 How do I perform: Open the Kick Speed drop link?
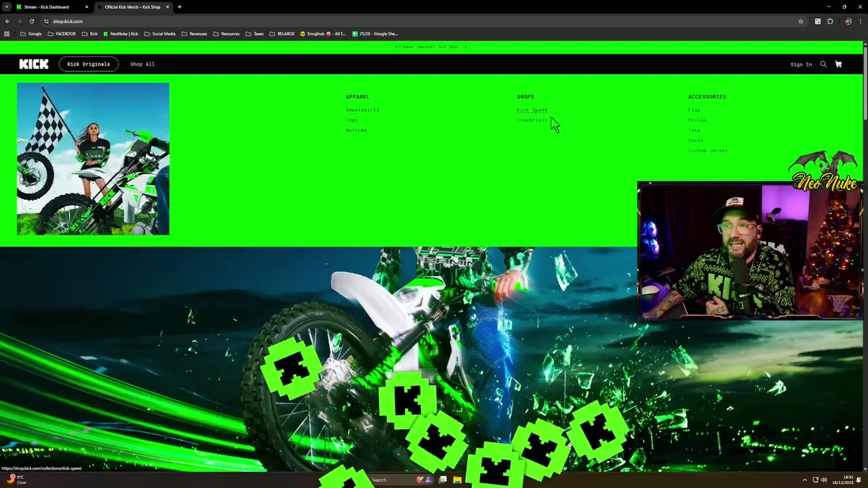click(x=532, y=110)
